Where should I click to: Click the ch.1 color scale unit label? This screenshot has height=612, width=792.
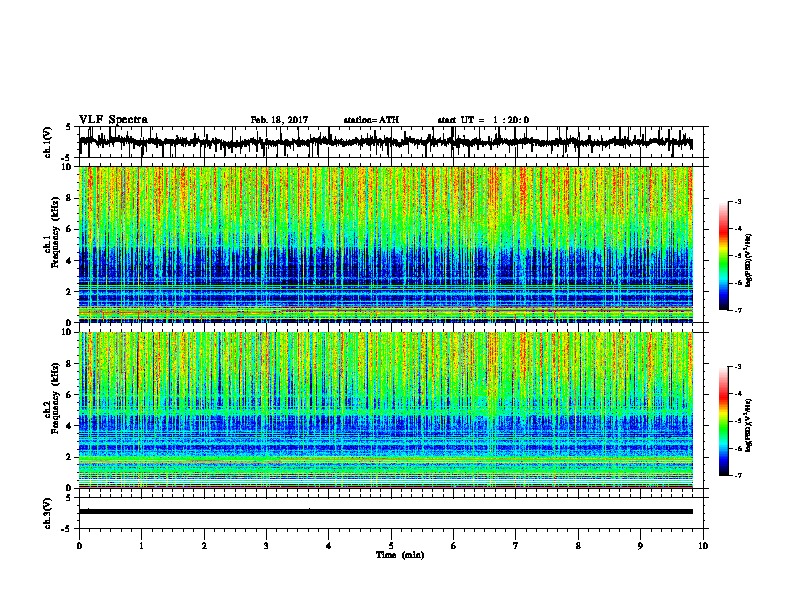pos(750,261)
